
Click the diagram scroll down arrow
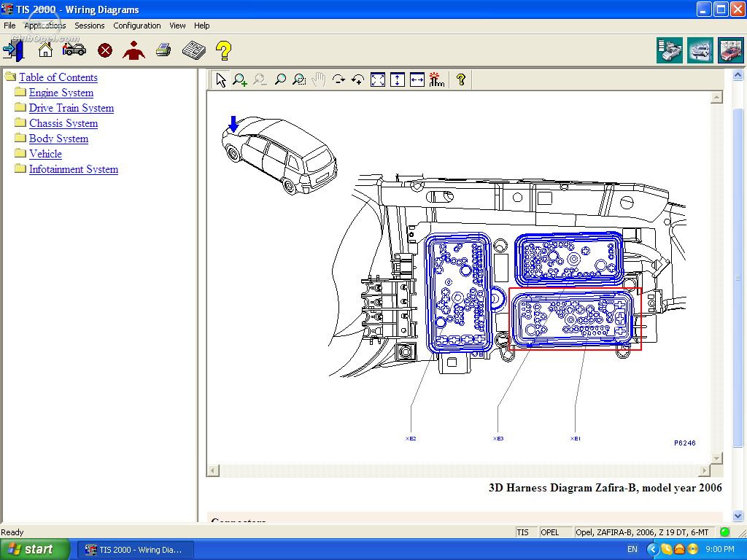[716, 458]
